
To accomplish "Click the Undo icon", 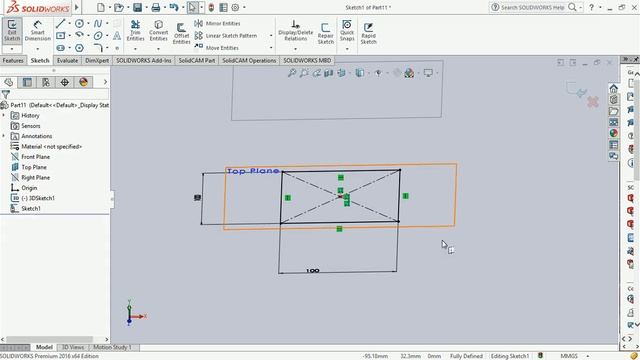I will tap(174, 7).
